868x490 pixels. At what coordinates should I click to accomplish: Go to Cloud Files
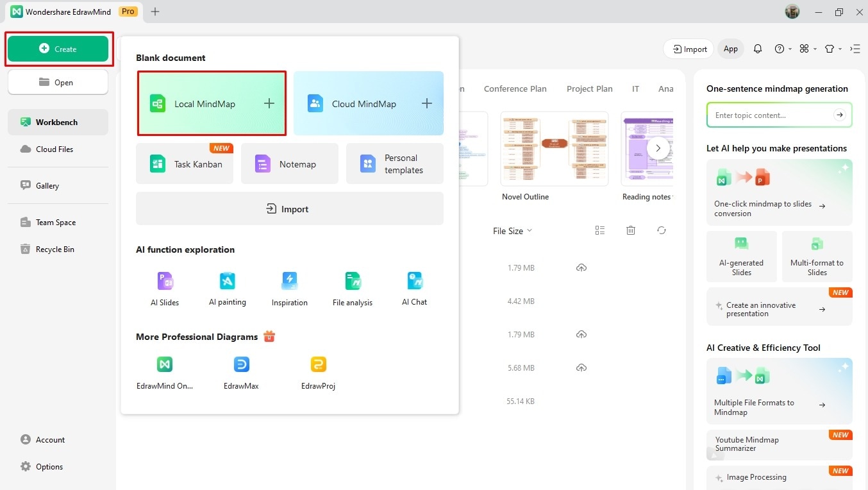(x=58, y=149)
